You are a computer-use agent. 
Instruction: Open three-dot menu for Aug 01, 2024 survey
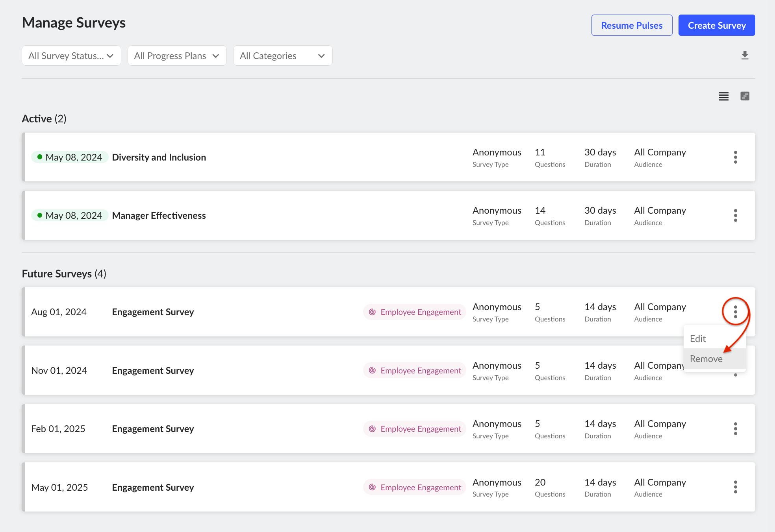pos(735,312)
